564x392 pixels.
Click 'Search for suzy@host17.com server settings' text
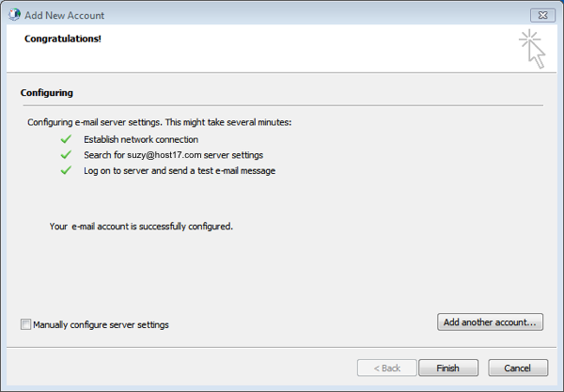click(x=173, y=155)
